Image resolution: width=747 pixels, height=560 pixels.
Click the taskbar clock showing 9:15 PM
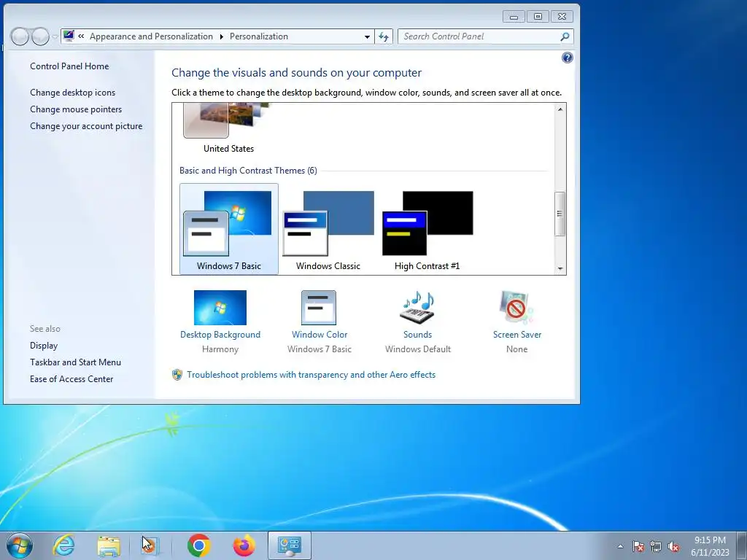[x=710, y=546]
